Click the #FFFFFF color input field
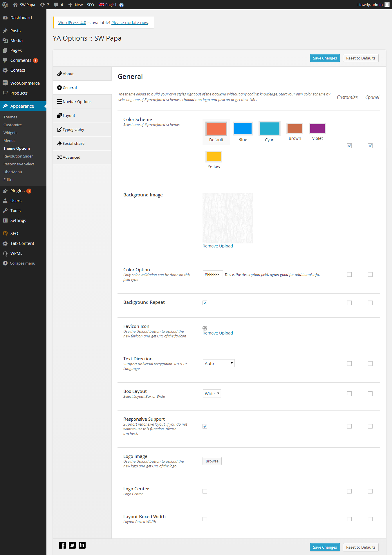Viewport: 392px width, 555px height. coord(213,274)
